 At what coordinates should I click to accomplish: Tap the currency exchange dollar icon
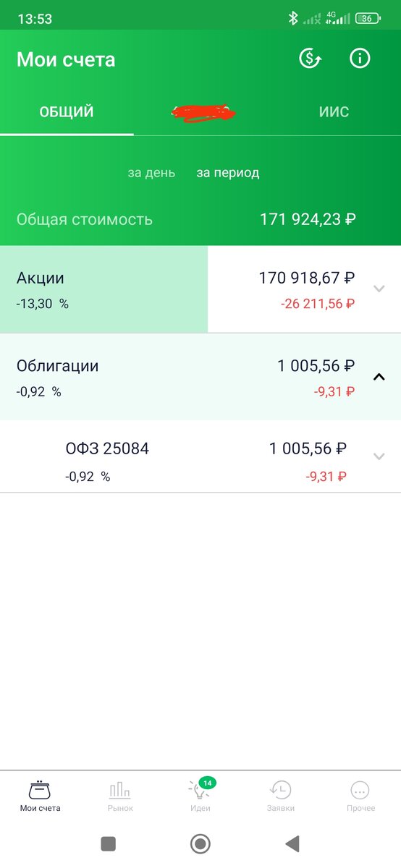pos(311,59)
